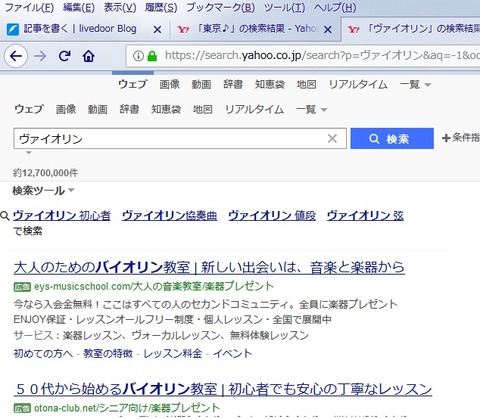
Task: Click the browser Forward arrow button
Action: click(40, 56)
